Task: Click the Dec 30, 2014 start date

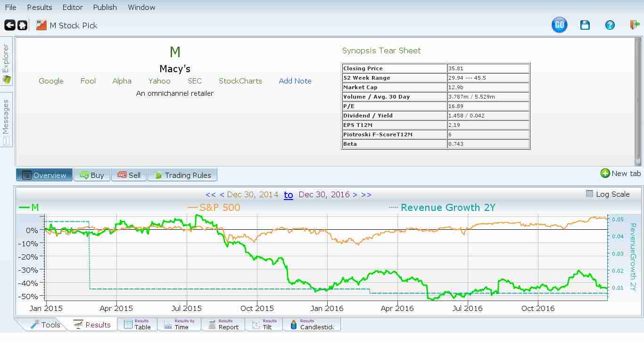Action: pyautogui.click(x=252, y=194)
